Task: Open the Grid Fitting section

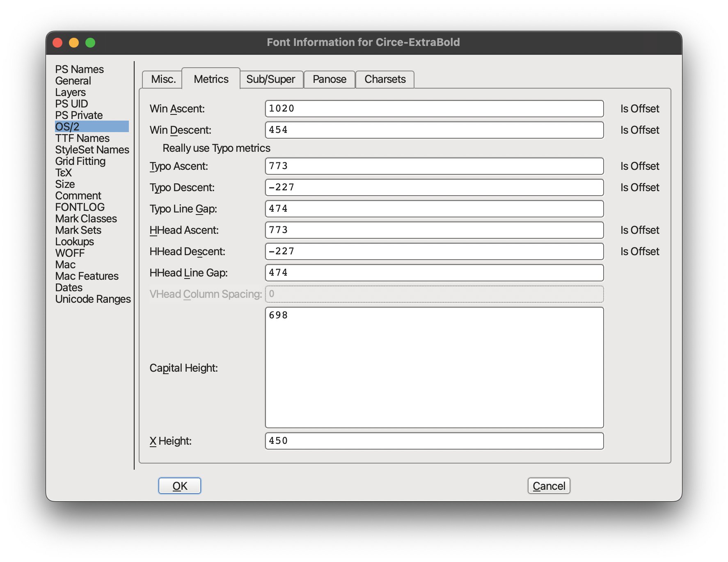Action: pos(80,161)
